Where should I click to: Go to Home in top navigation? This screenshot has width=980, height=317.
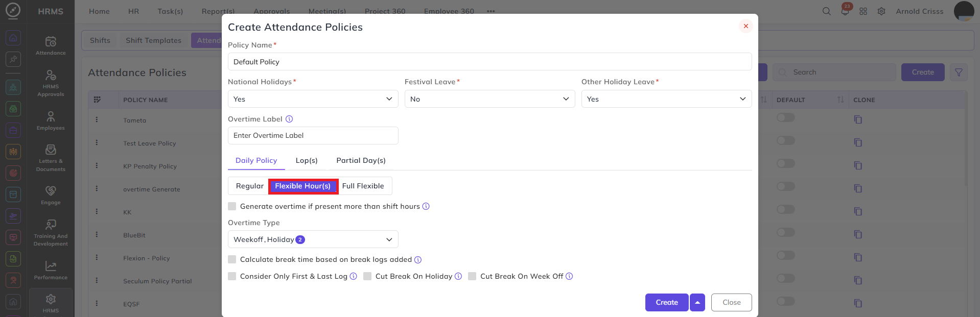[99, 11]
